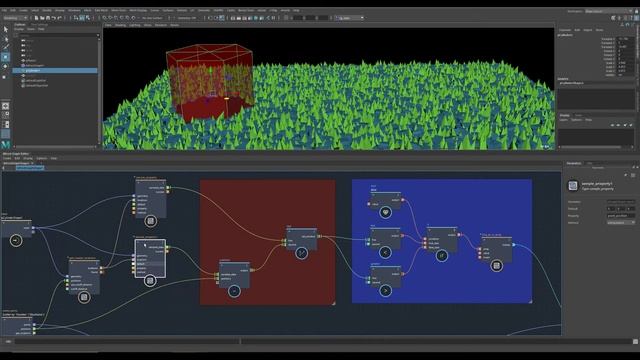Click the red bounding box in viewport
Screen dimensions: 640x360
point(209,83)
